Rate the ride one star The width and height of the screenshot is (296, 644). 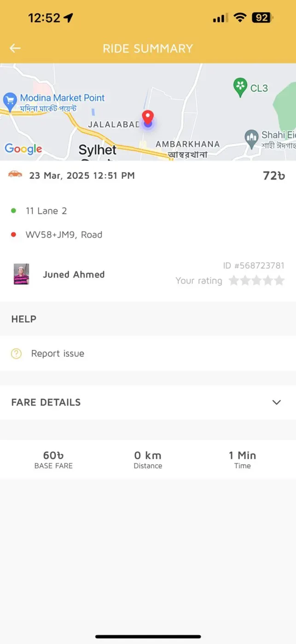(233, 281)
